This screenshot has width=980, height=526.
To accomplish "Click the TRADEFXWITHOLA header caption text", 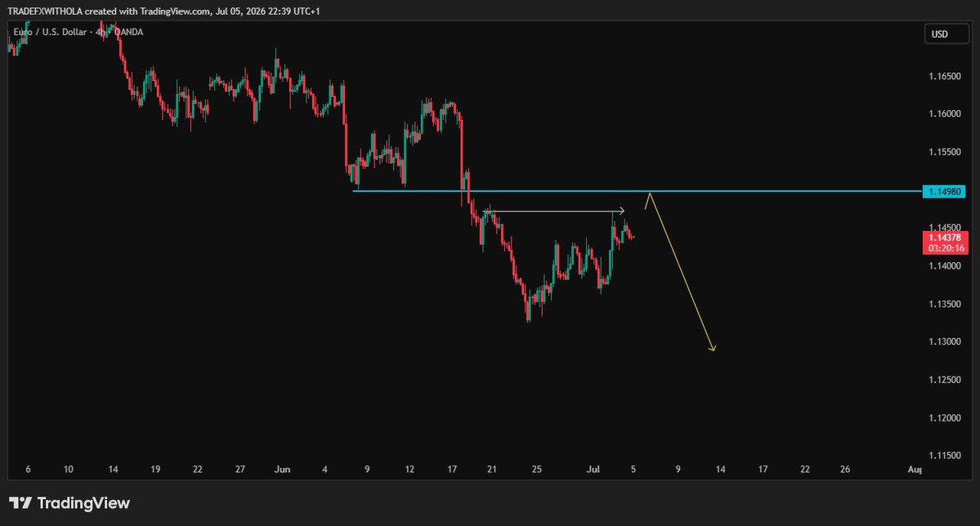I will 163,11.
